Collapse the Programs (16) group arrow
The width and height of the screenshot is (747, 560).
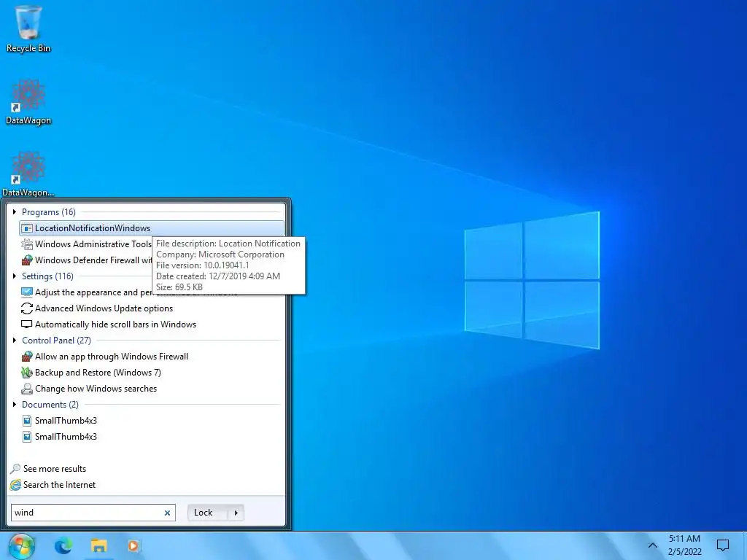click(15, 212)
